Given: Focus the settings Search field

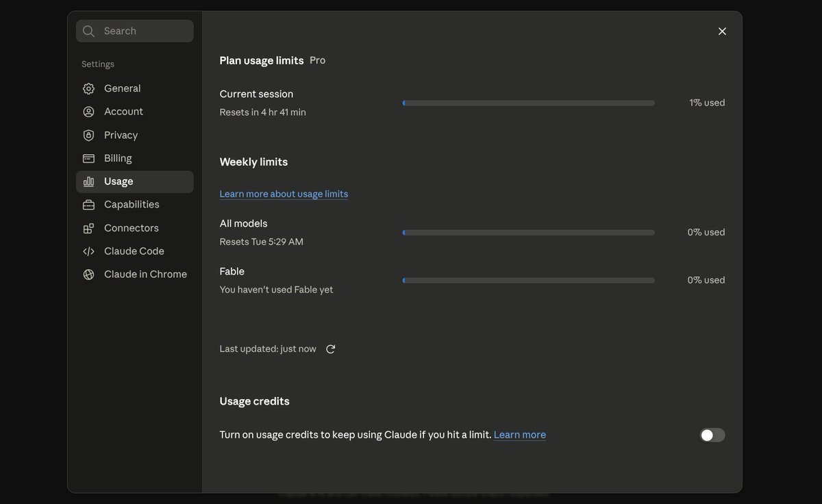Looking at the screenshot, I should click(x=135, y=31).
